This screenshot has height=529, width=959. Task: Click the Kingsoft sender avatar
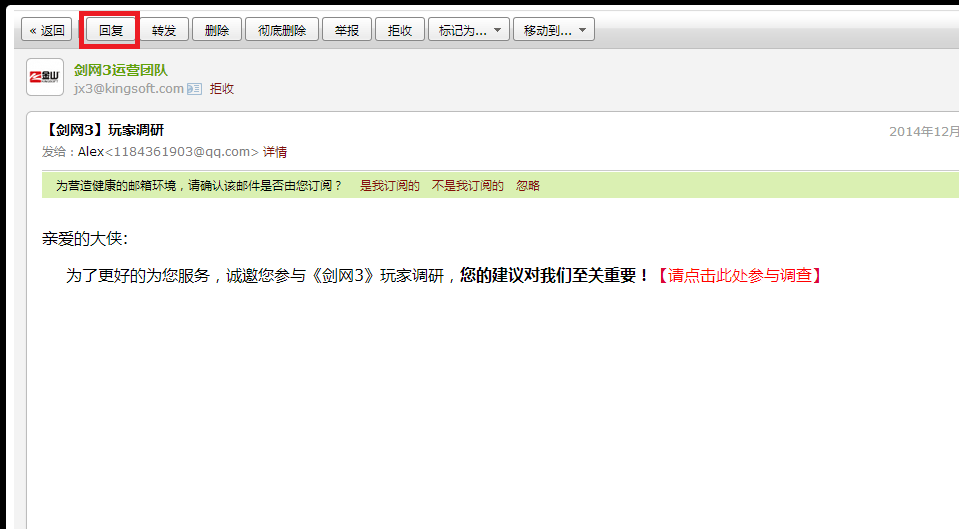[45, 77]
